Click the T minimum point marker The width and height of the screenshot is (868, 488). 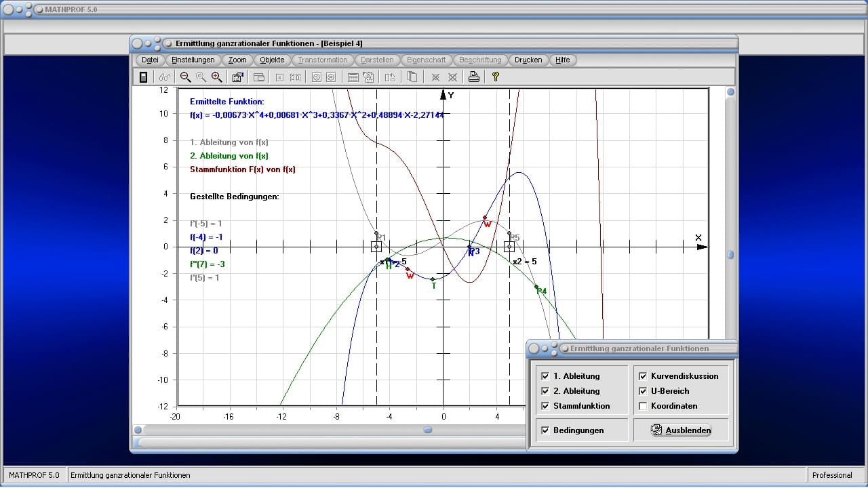click(x=433, y=279)
